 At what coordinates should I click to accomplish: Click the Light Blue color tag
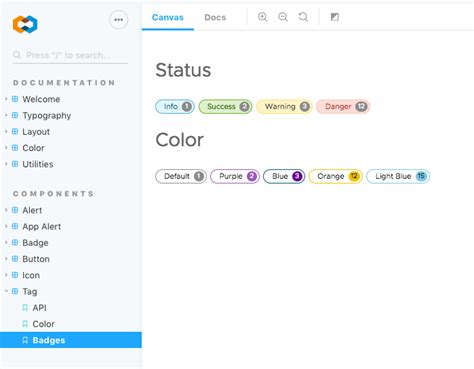pyautogui.click(x=398, y=176)
